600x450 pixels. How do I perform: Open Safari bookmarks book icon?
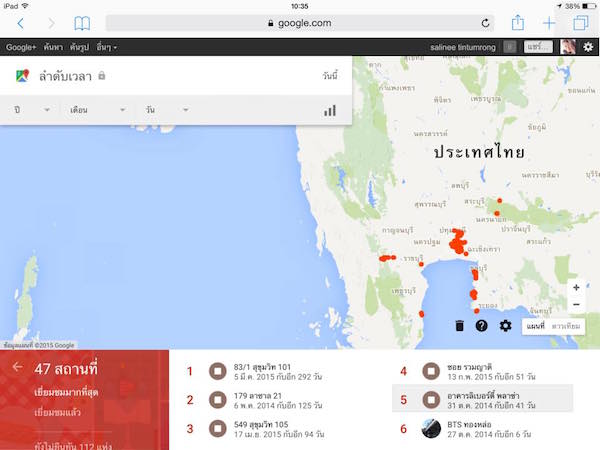coord(82,22)
